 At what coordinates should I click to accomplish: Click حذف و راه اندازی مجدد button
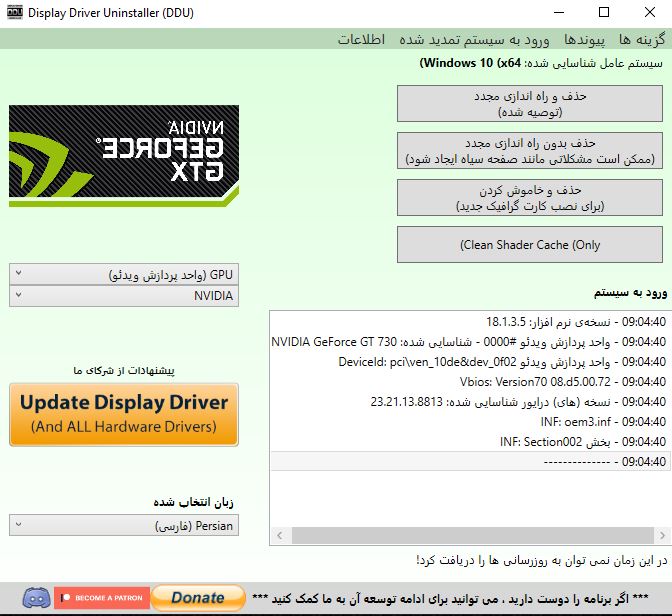[x=530, y=103]
